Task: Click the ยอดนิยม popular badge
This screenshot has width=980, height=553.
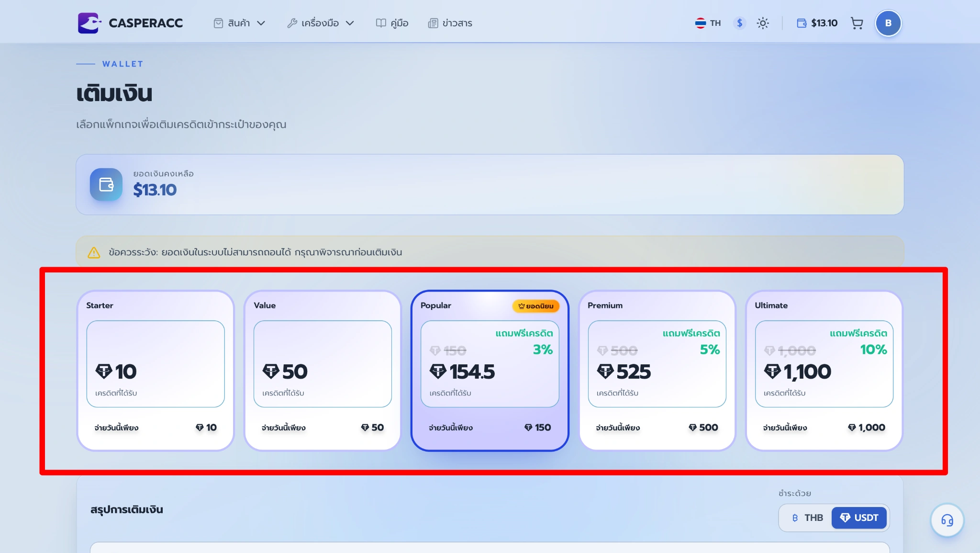Action: click(x=535, y=306)
